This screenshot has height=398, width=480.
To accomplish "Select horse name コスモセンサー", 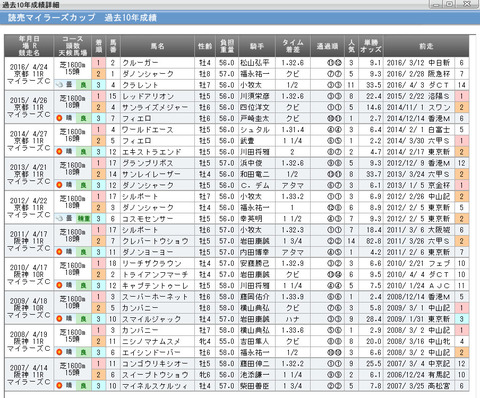I will 148,219.
